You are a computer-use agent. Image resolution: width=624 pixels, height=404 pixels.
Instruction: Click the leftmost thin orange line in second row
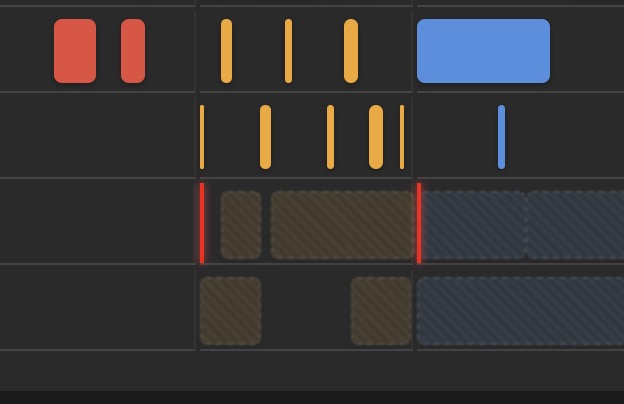202,137
